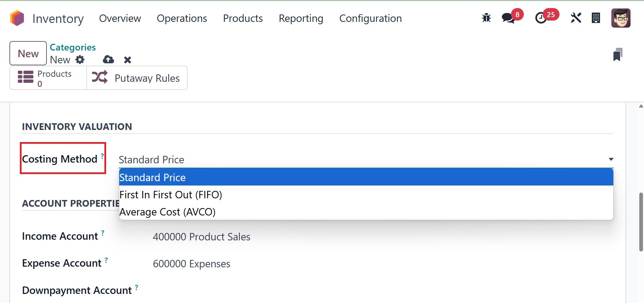Click the Inventory app logo icon
The width and height of the screenshot is (644, 303).
click(x=17, y=18)
